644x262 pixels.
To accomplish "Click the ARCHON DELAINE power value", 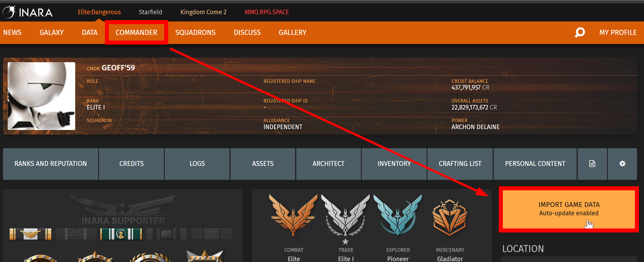I will pyautogui.click(x=475, y=127).
